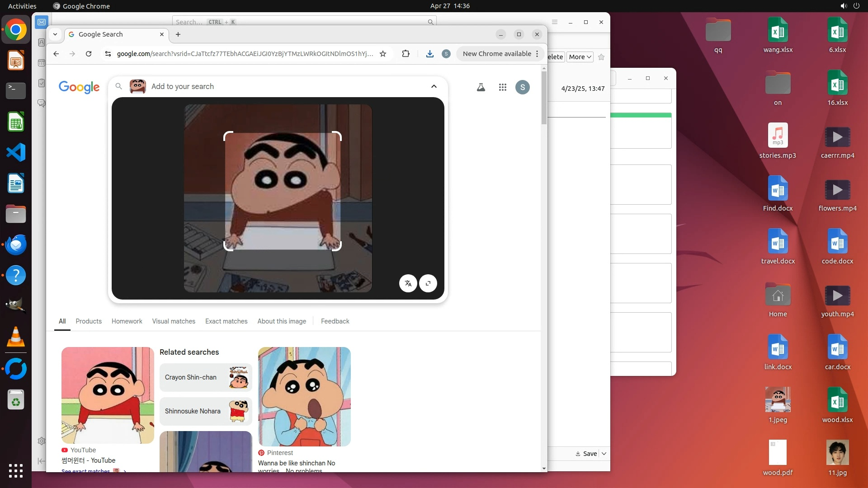Open the tab search dropdown arrow

click(55, 34)
